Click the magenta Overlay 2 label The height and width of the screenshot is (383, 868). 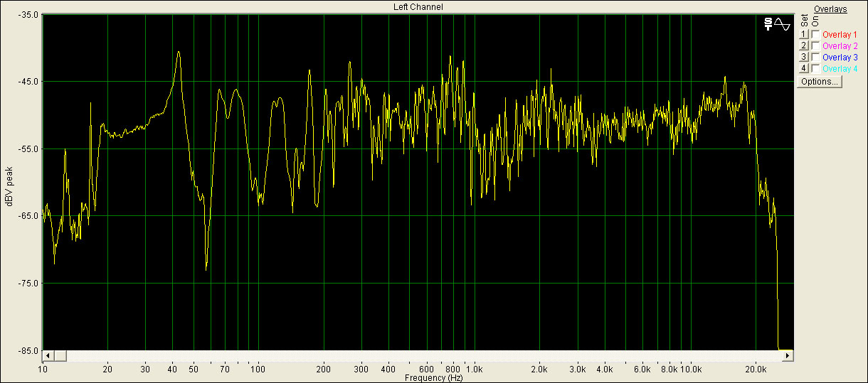(840, 45)
